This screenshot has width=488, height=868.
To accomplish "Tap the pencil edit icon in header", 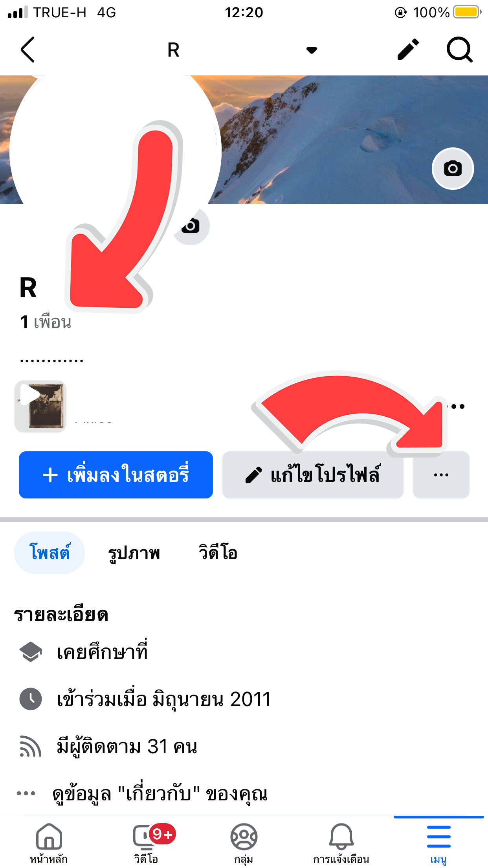I will tap(408, 50).
